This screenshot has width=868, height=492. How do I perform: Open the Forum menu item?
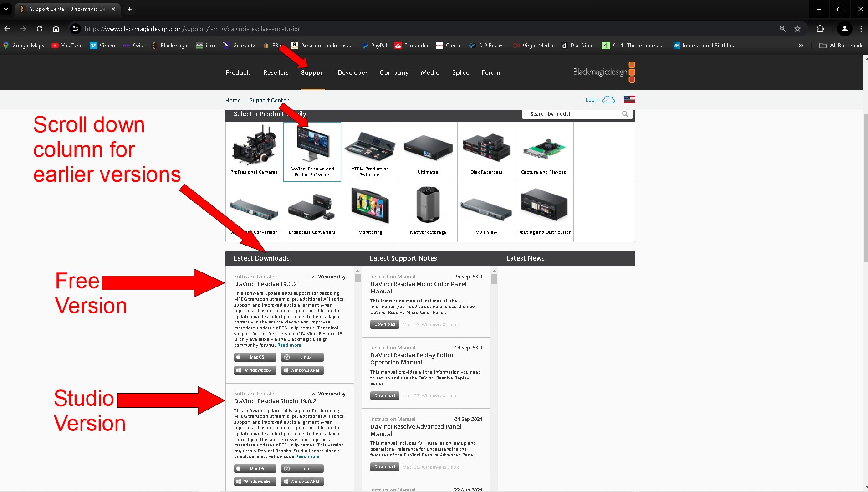pos(491,72)
